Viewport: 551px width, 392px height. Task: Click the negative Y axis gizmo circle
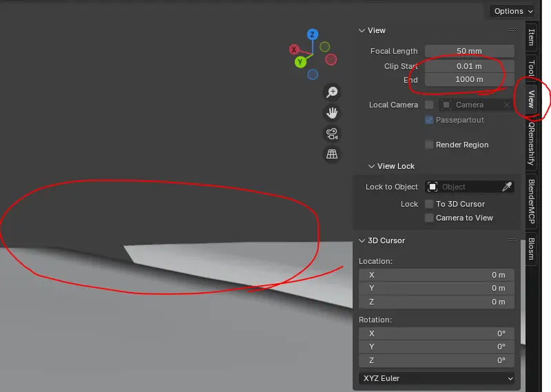tap(324, 46)
